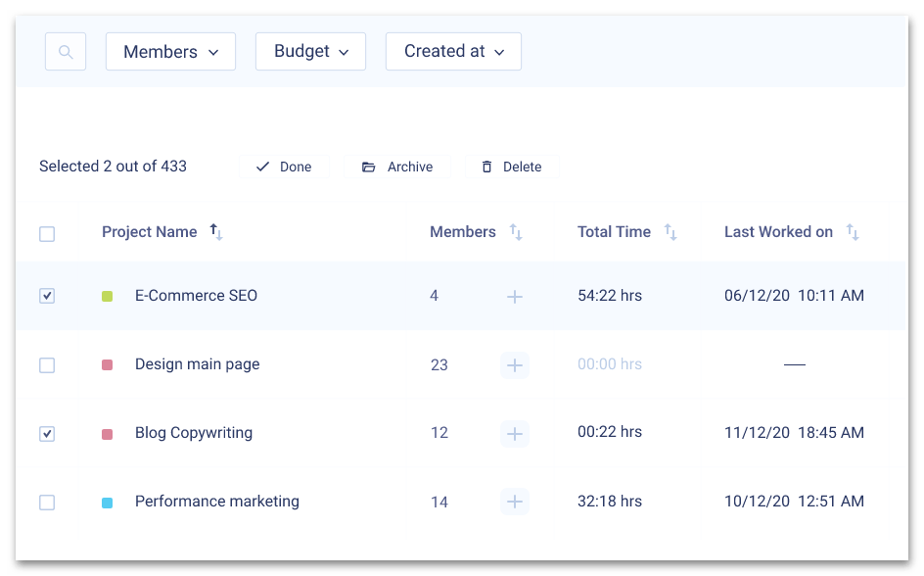Sort by Project Name arrows icon

click(216, 232)
